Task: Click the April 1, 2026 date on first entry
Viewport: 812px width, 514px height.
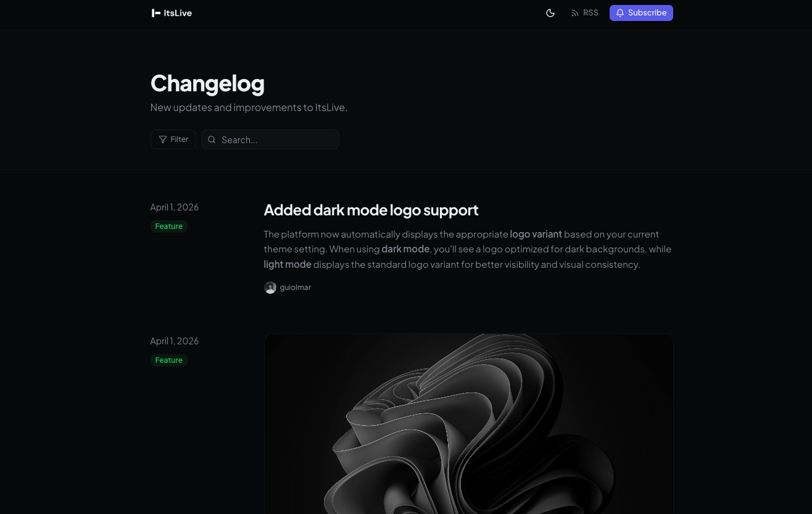Action: point(175,207)
